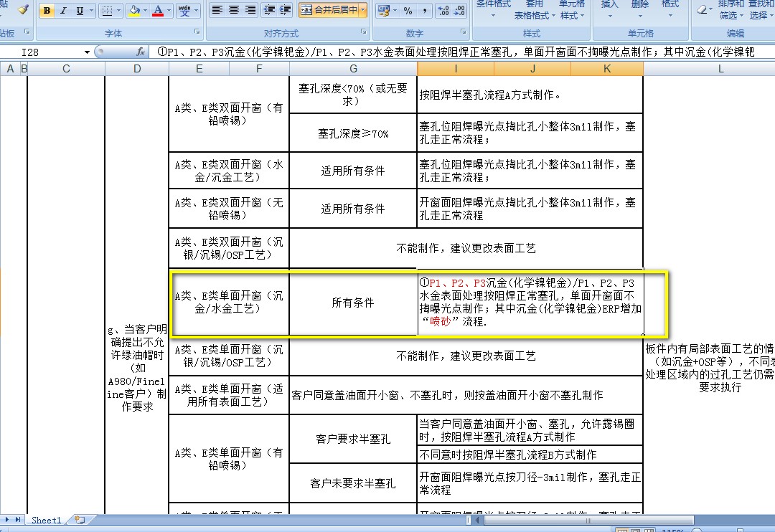Toggle bold formatting
This screenshot has width=775, height=532.
click(x=47, y=10)
